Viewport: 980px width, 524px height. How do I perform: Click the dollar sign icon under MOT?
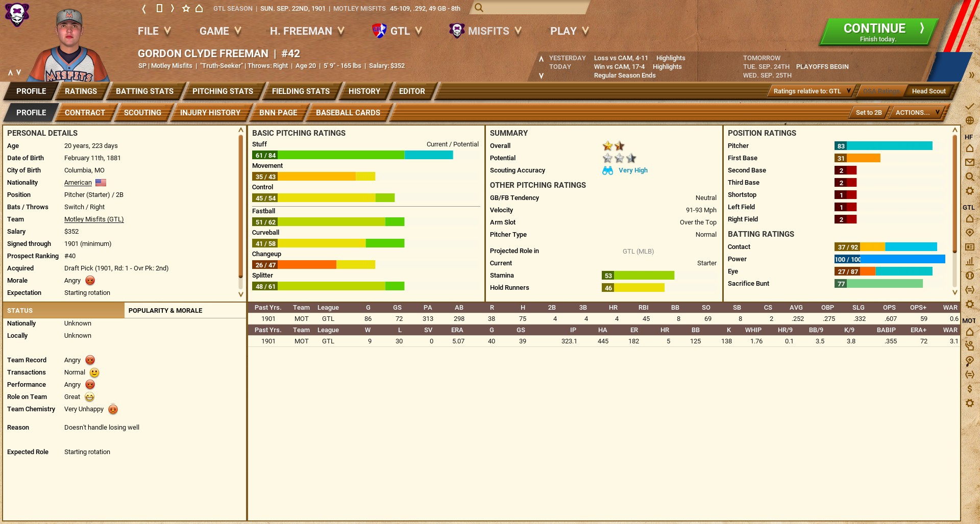(x=969, y=389)
